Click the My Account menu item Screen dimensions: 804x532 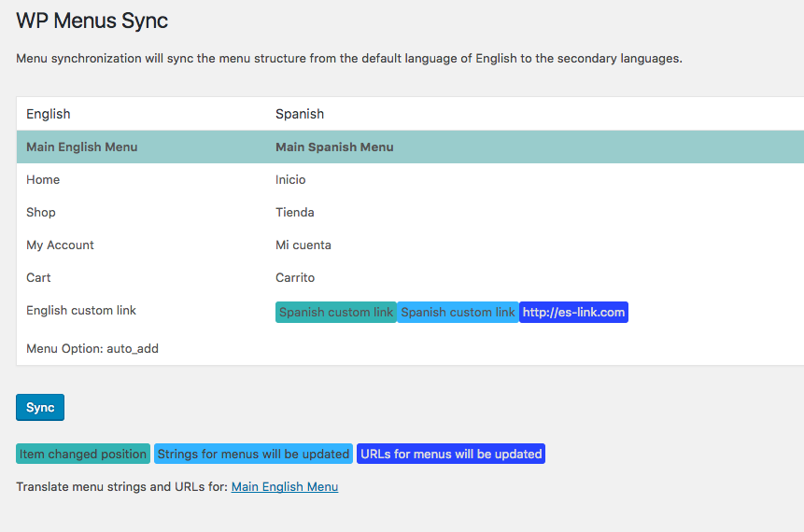pos(61,245)
